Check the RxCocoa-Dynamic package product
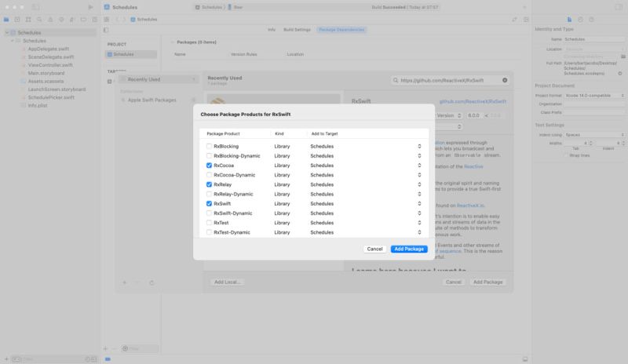The width and height of the screenshot is (628, 364). [x=209, y=175]
